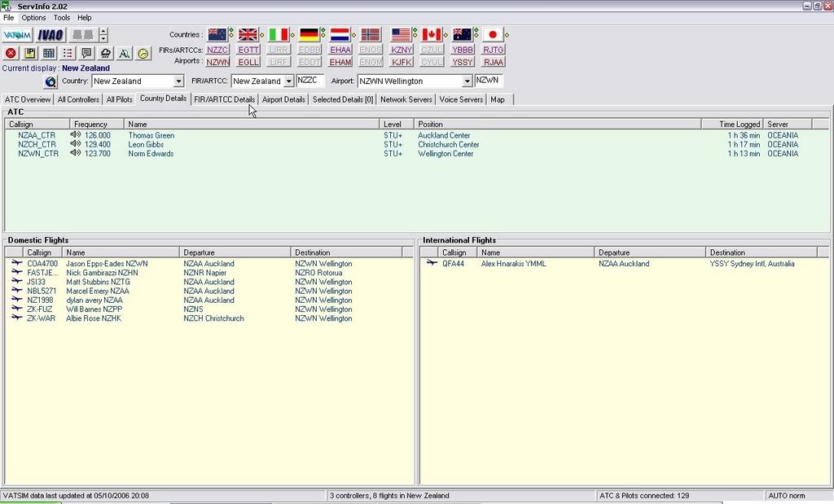Select the New Zealand flag country button
The width and height of the screenshot is (834, 504).
[217, 34]
